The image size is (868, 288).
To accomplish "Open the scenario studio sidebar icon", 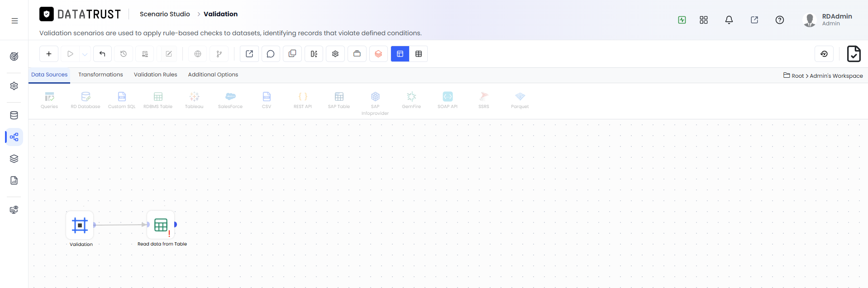I will coord(14,137).
